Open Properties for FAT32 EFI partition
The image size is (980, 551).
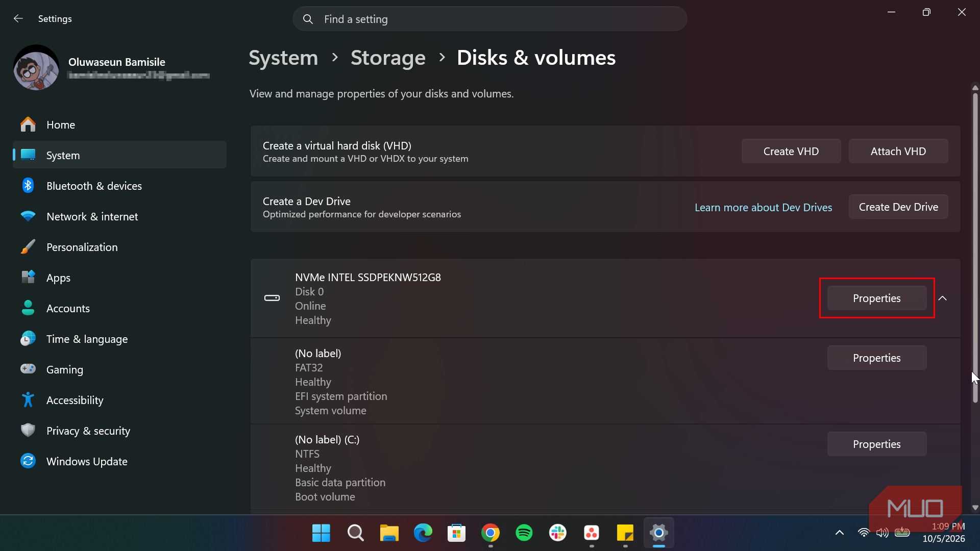coord(876,358)
